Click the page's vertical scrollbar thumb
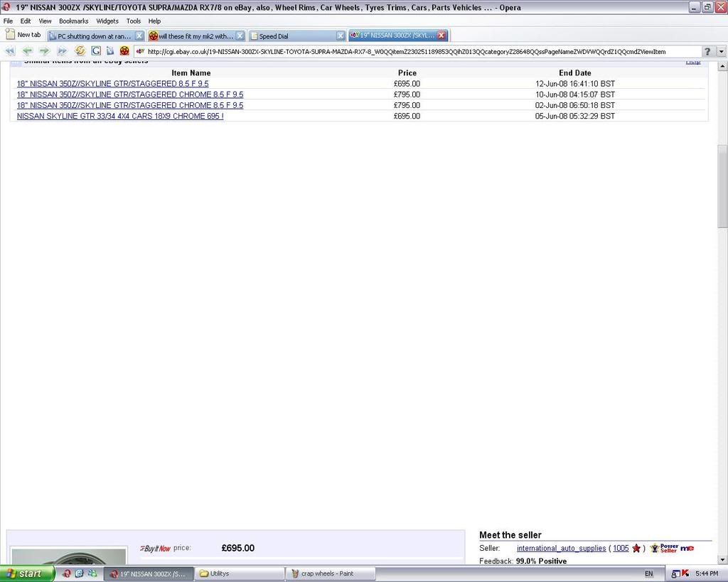This screenshot has height=582, width=728. (x=722, y=186)
